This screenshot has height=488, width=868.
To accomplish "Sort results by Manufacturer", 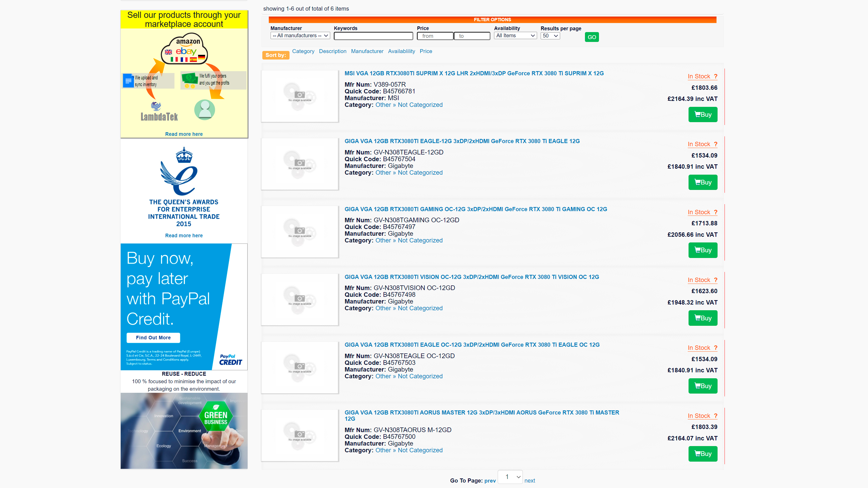I will (367, 51).
